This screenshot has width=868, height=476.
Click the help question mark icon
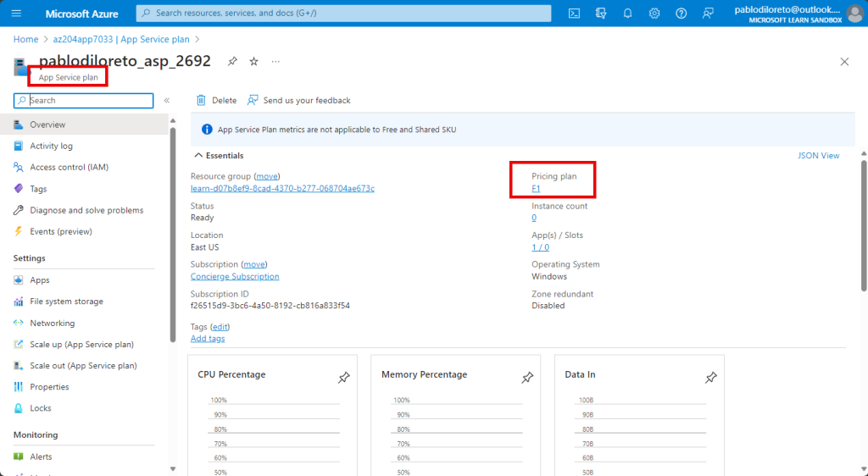[682, 14]
